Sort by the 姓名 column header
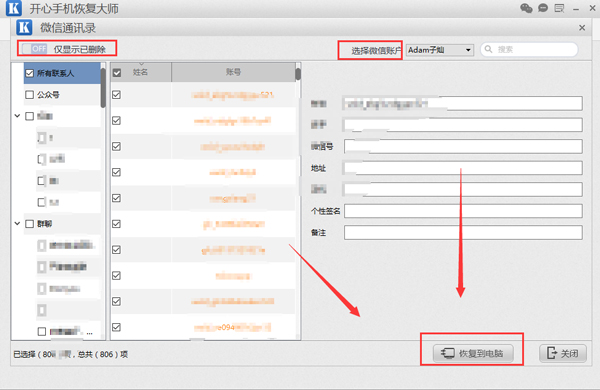600x390 pixels. point(140,72)
